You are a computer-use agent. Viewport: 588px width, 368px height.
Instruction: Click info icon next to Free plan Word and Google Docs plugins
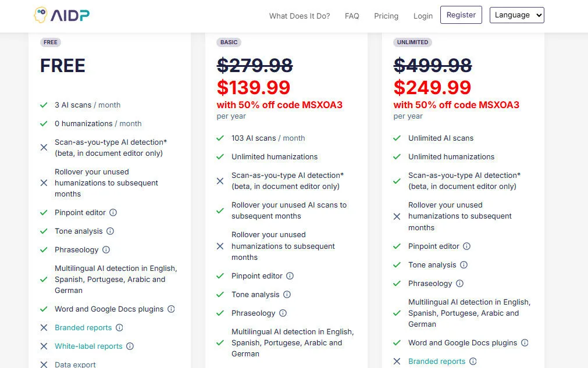[172, 309]
